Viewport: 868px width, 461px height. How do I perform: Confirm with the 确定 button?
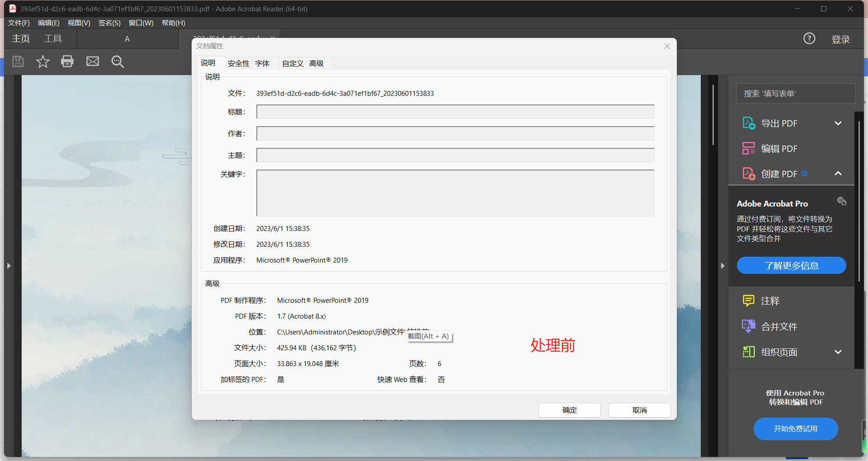click(569, 410)
